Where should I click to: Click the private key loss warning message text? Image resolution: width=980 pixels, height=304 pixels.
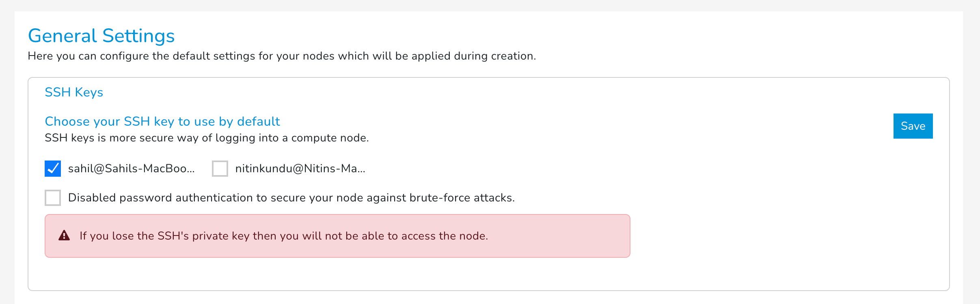coord(284,235)
